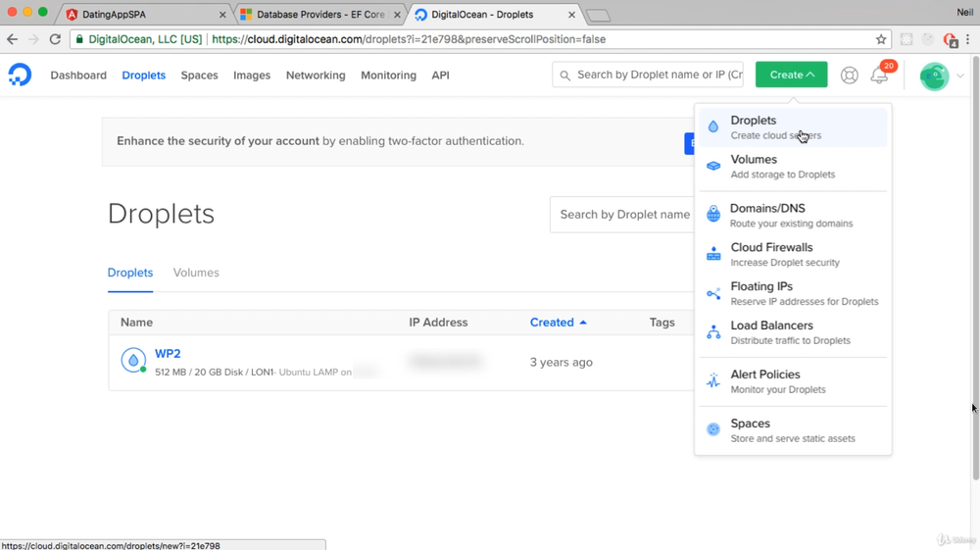Bookmark page with the star icon

[881, 39]
